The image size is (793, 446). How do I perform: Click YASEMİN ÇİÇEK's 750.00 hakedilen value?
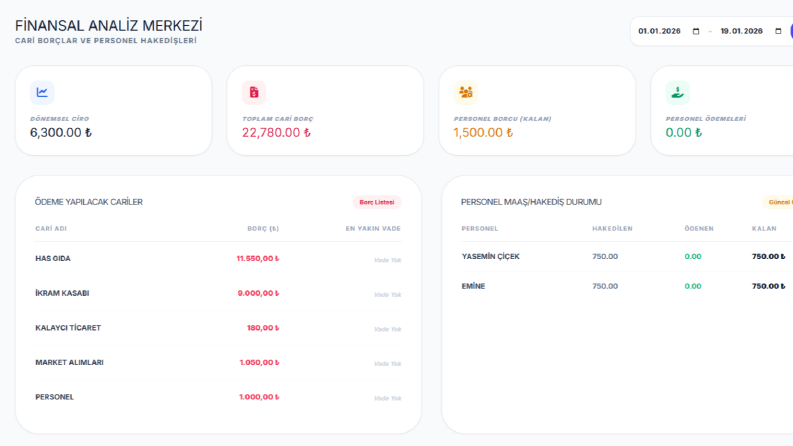pos(605,256)
